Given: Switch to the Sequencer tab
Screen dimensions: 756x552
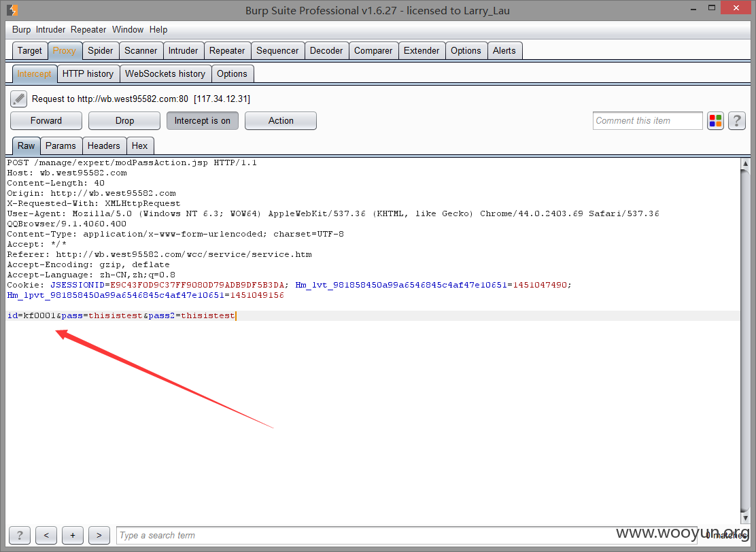Looking at the screenshot, I should [277, 50].
